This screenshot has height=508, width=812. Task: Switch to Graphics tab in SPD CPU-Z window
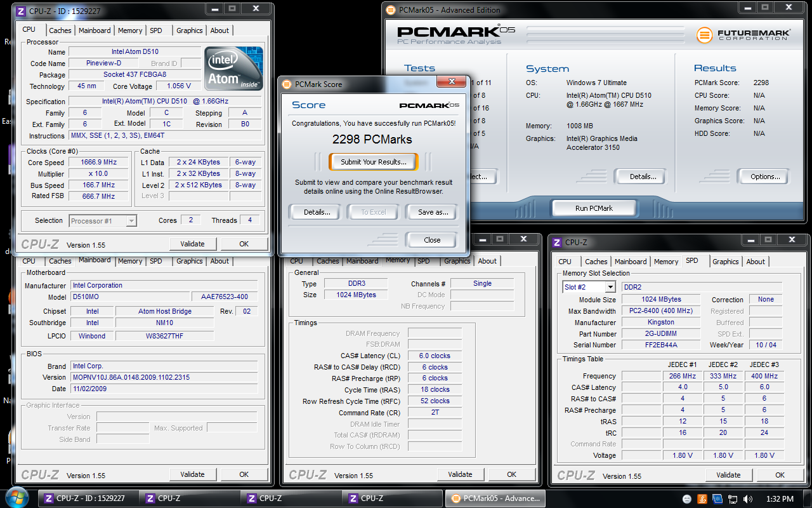tap(726, 262)
